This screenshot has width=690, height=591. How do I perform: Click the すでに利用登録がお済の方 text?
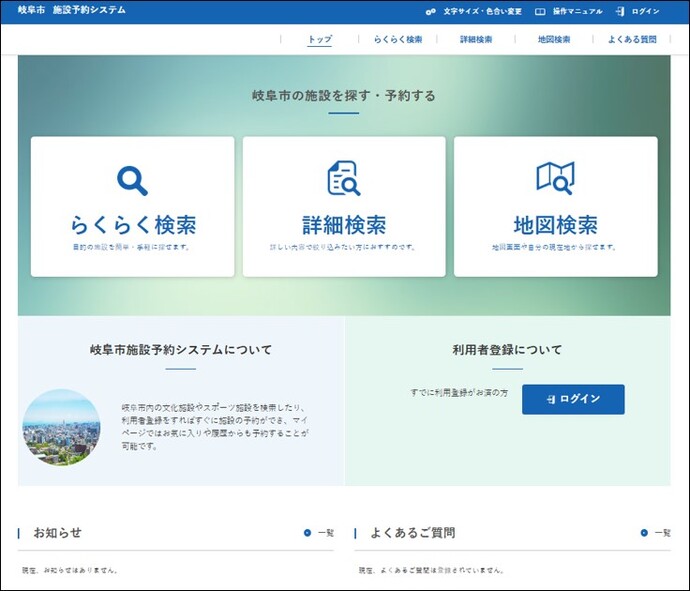[x=459, y=393]
